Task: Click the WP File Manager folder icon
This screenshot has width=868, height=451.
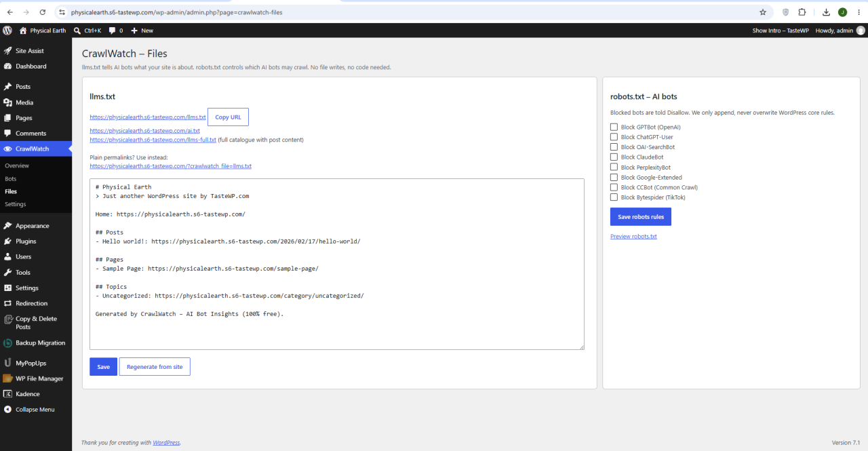Action: pyautogui.click(x=7, y=378)
